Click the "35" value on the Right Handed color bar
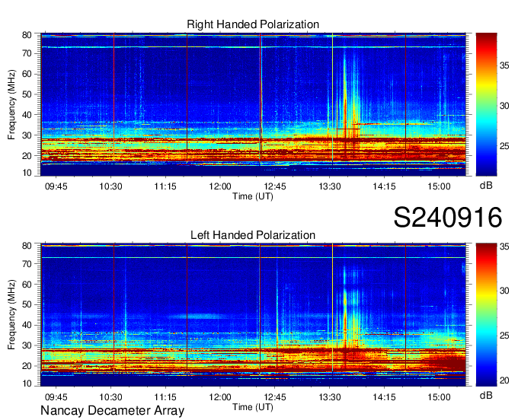Image resolution: width=518 pixels, height=420 pixels. pyautogui.click(x=504, y=65)
